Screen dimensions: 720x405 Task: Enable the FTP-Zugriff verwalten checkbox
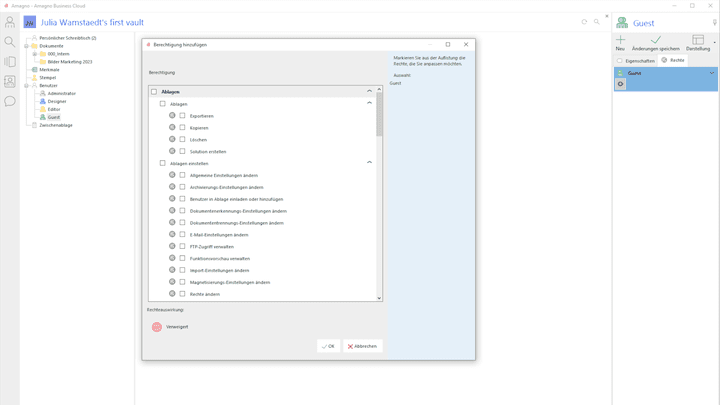pyautogui.click(x=182, y=247)
